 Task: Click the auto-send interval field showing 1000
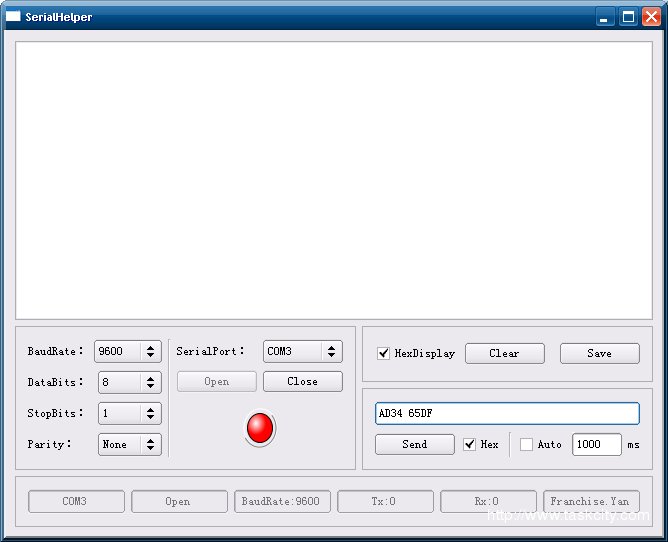coord(596,444)
